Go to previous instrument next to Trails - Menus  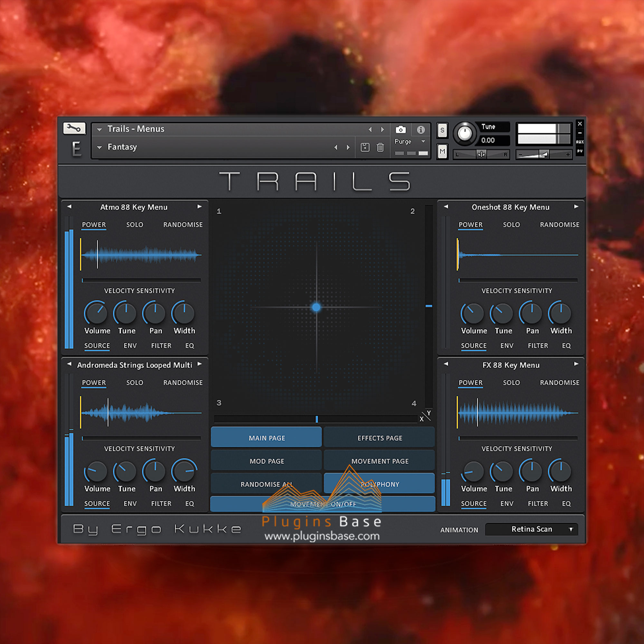(370, 129)
